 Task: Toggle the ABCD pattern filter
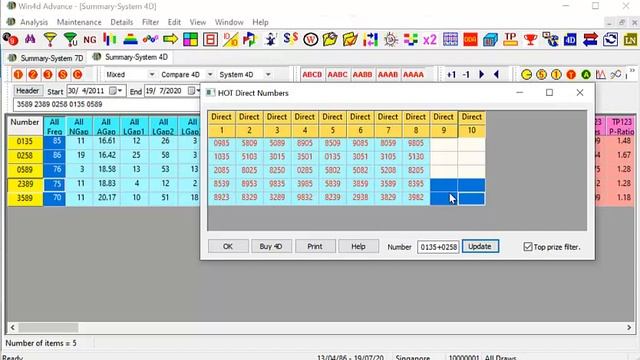tap(312, 75)
